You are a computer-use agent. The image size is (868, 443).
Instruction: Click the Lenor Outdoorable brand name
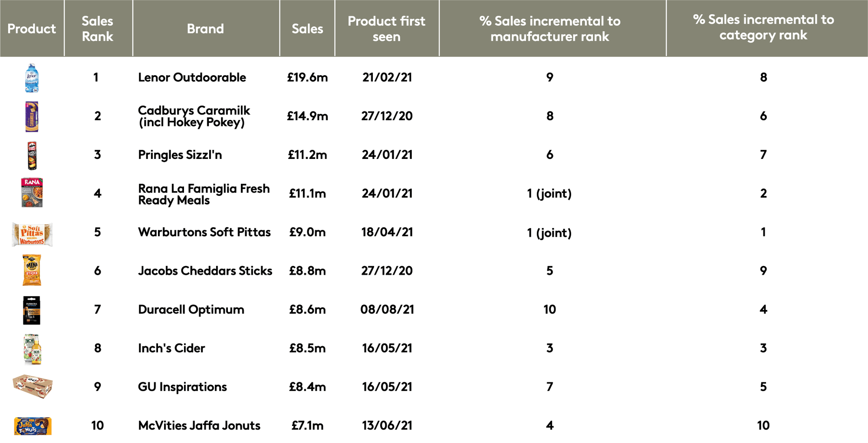(192, 77)
